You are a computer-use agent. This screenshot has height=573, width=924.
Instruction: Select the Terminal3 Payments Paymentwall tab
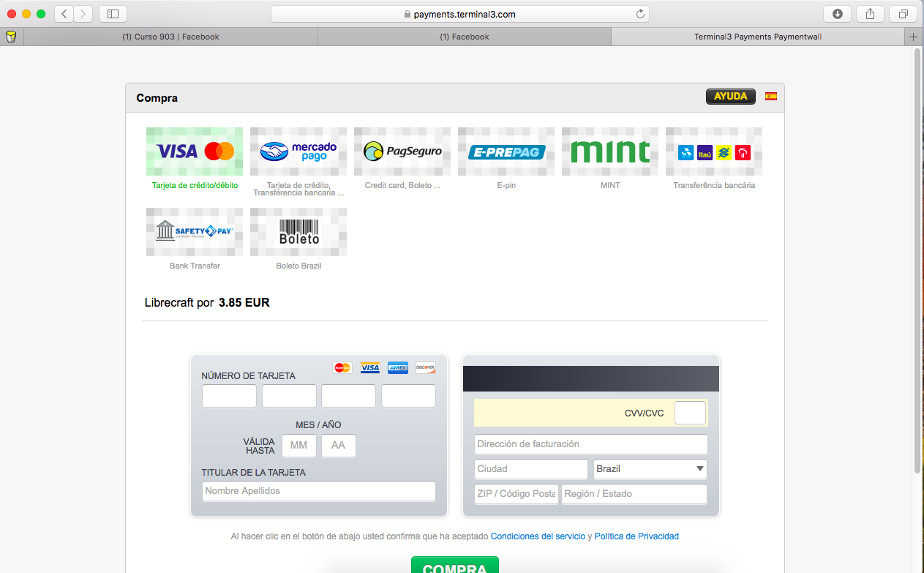(758, 37)
